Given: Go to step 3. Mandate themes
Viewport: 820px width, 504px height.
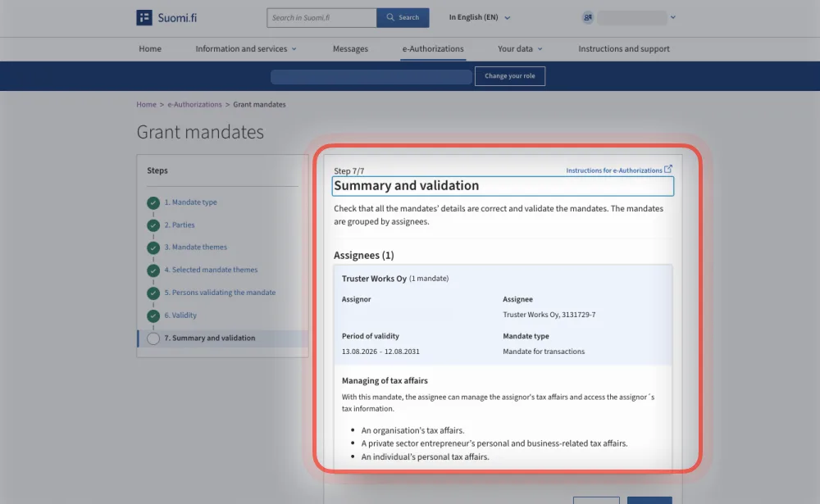Looking at the screenshot, I should [x=196, y=247].
